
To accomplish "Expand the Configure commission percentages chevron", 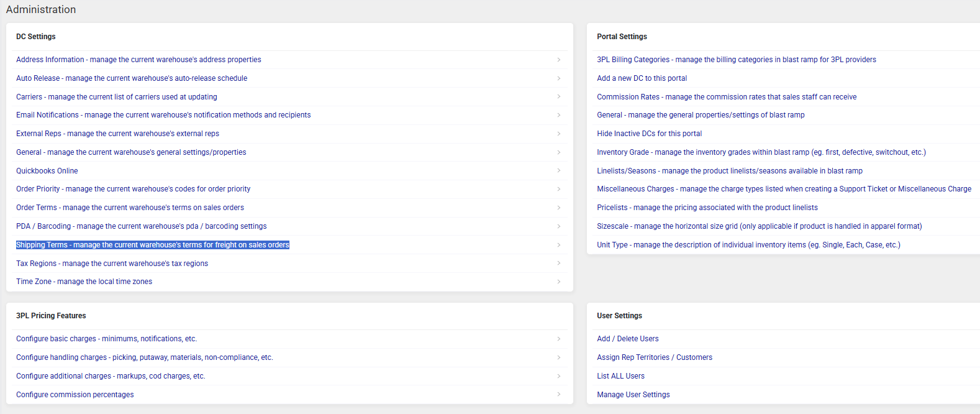I will click(x=559, y=395).
